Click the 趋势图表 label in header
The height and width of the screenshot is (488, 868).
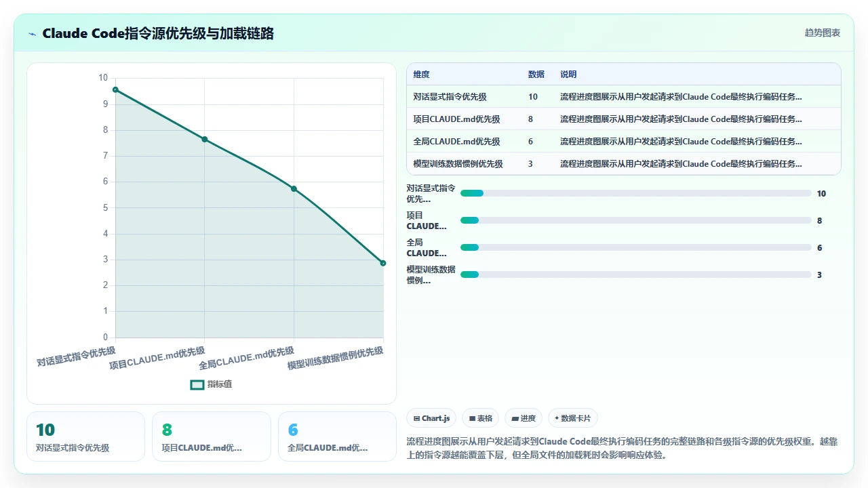pos(823,33)
